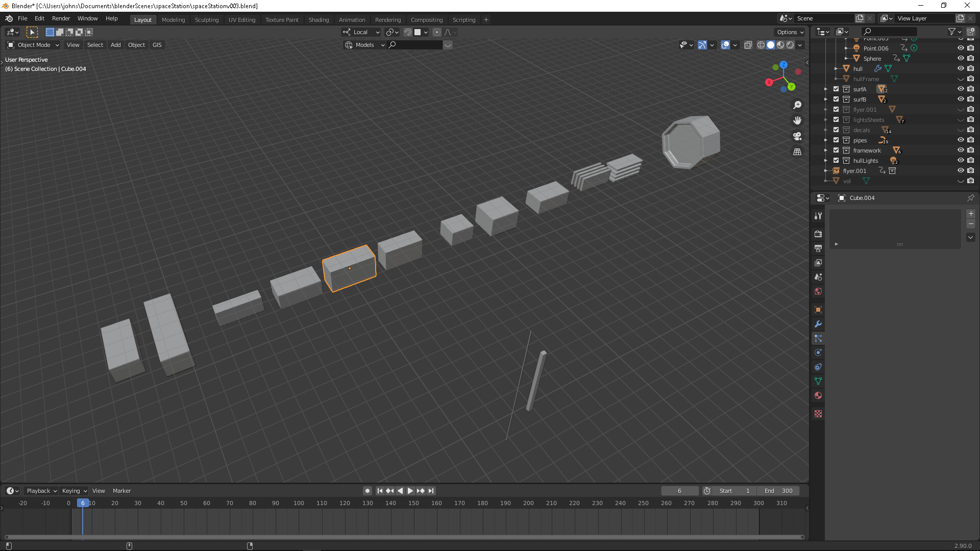Open the Tool properties tab
980x551 pixels.
coord(818,216)
